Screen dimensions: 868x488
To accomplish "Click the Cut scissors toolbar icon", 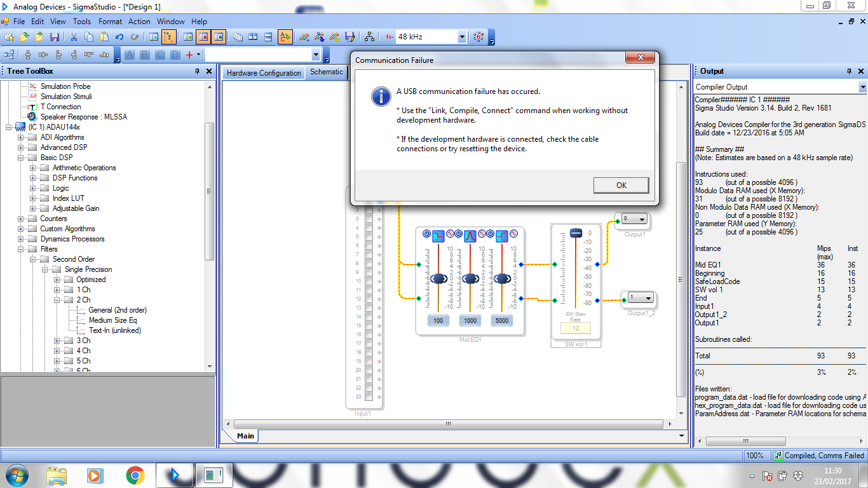I will click(x=74, y=37).
